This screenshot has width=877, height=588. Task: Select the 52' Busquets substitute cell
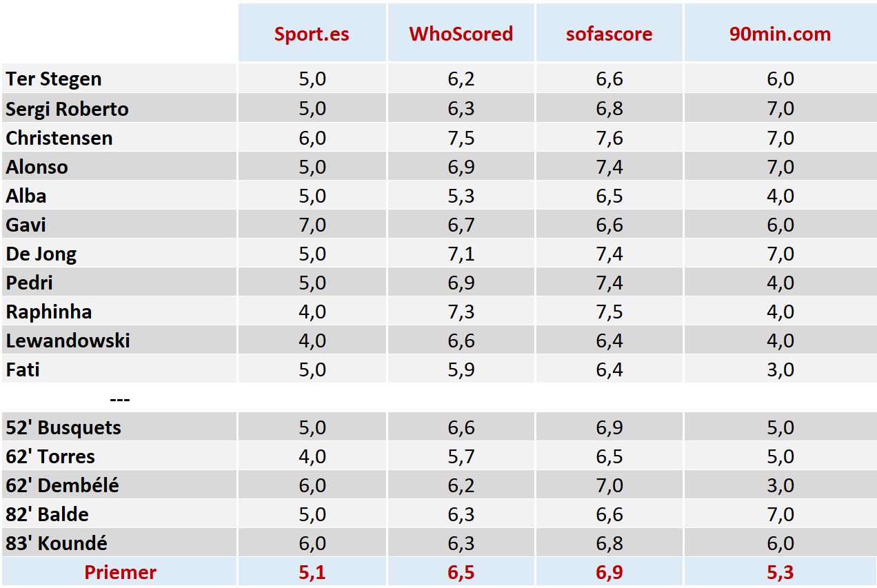[x=63, y=427]
